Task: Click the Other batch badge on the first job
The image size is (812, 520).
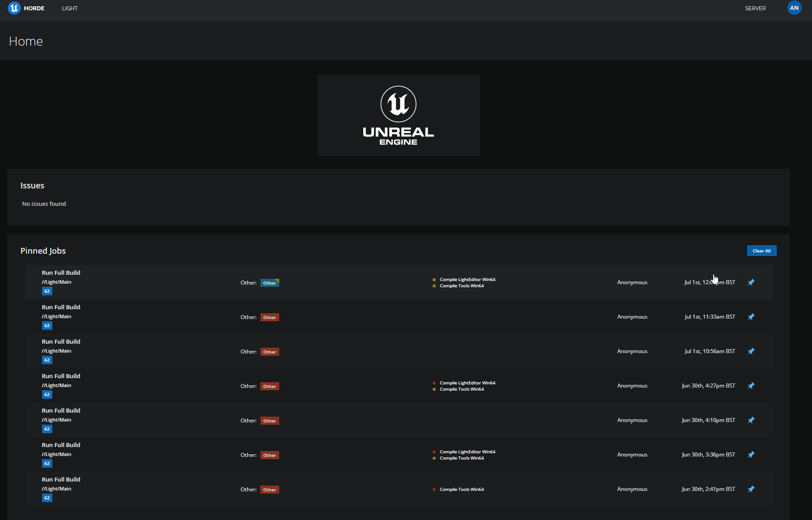Action: tap(269, 283)
